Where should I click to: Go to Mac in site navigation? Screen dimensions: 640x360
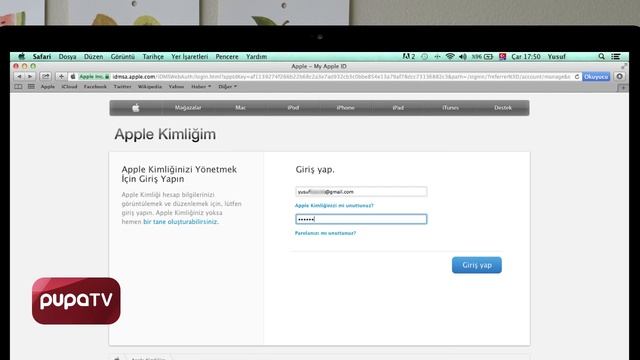coord(240,108)
